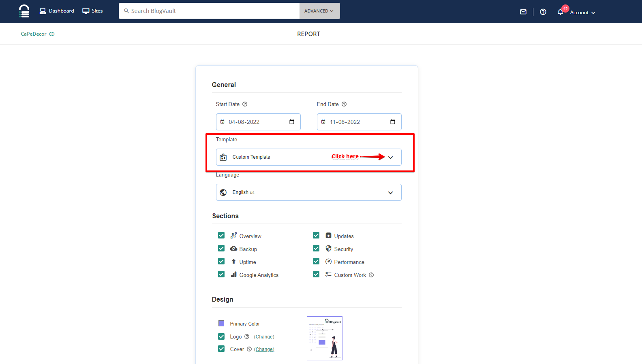Screen dimensions: 642x364
Task: Open the English language dropdown
Action: (x=308, y=192)
